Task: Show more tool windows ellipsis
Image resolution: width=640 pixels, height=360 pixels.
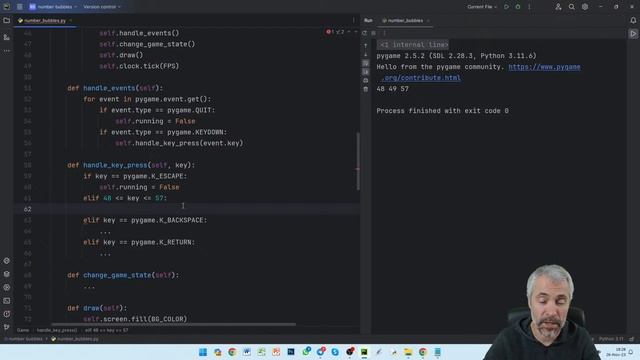Action: [x=7, y=51]
